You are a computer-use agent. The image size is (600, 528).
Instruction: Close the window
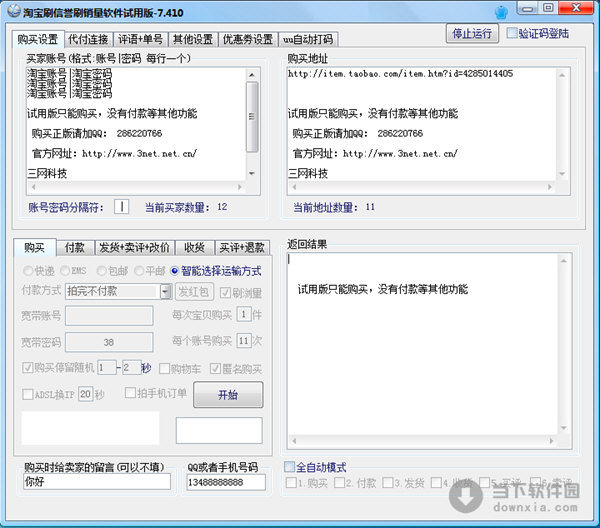point(576,8)
